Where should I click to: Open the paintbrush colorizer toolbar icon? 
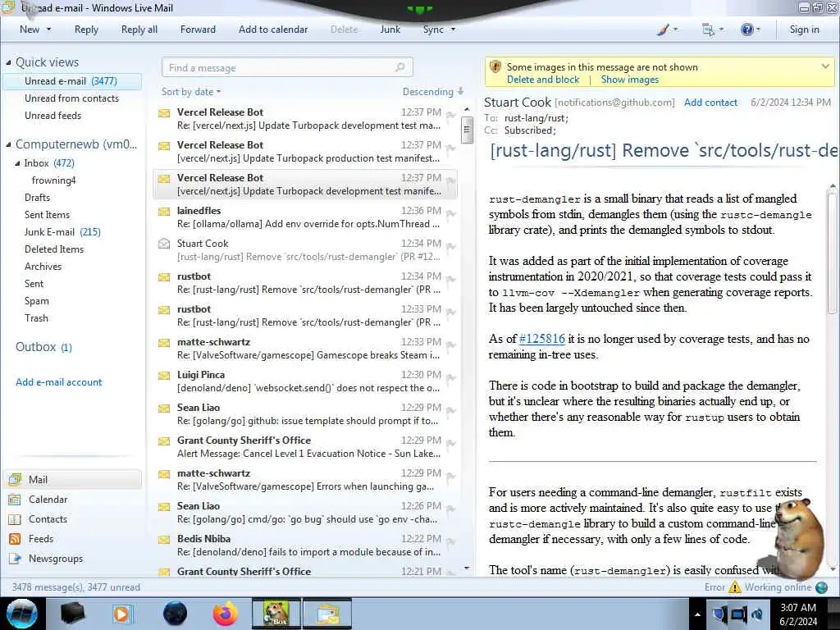[x=663, y=30]
